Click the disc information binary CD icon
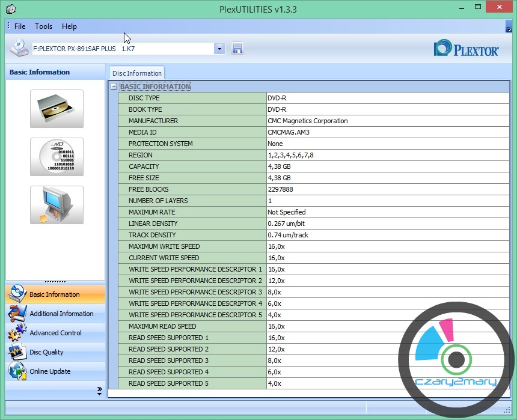517x420 pixels. pos(57,157)
